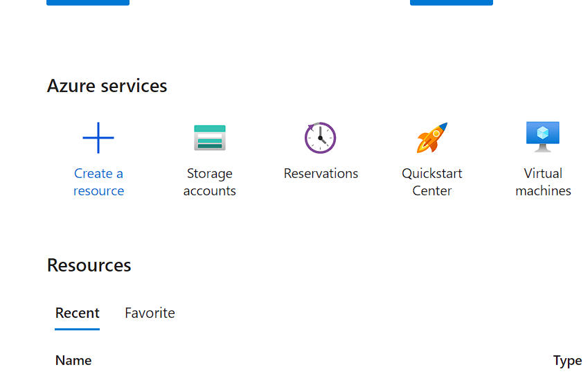
Task: Sort resources by the Type column header
Action: [568, 361]
